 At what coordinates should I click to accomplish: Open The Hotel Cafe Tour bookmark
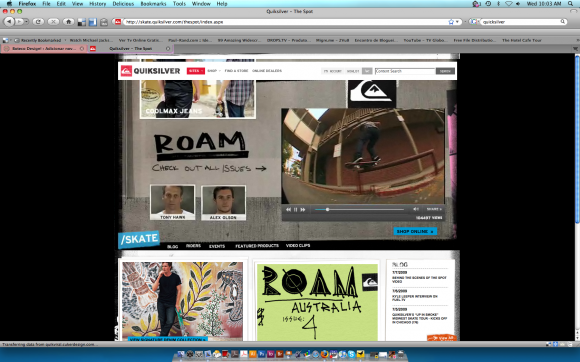click(522, 40)
